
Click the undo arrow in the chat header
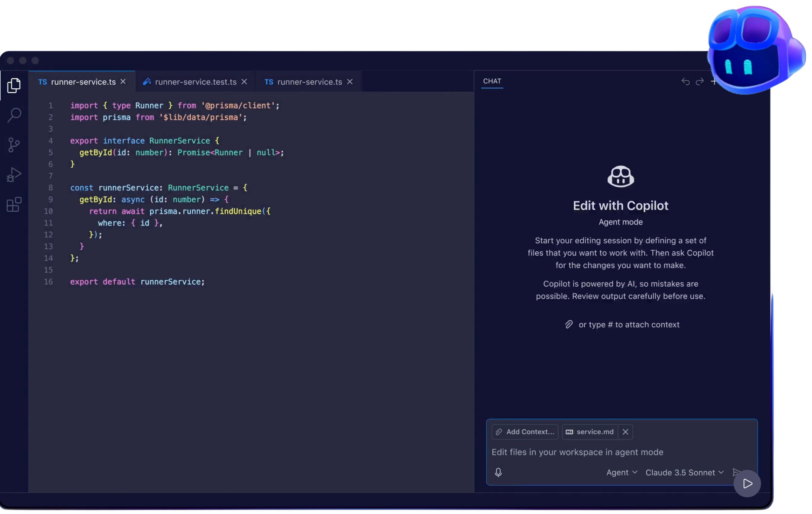tap(685, 82)
